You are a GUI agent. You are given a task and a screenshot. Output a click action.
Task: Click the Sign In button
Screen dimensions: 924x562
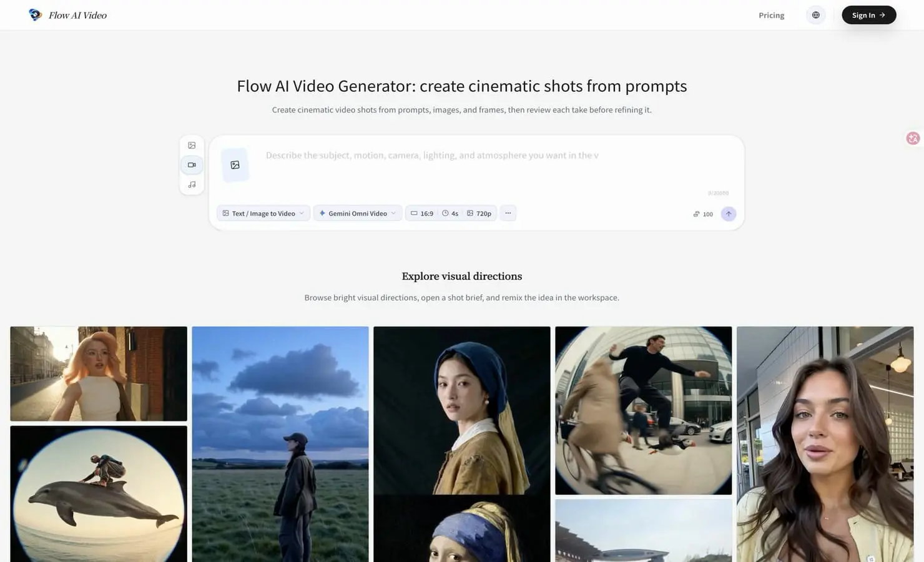(x=868, y=15)
